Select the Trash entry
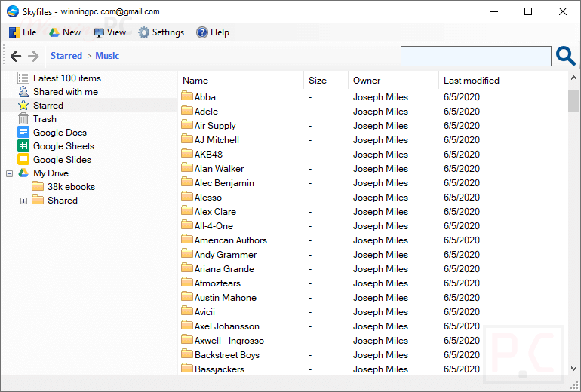The image size is (581, 392). click(x=45, y=119)
